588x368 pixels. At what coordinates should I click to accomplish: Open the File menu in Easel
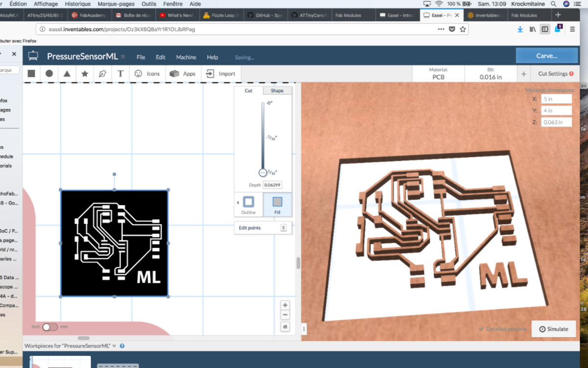coord(141,57)
